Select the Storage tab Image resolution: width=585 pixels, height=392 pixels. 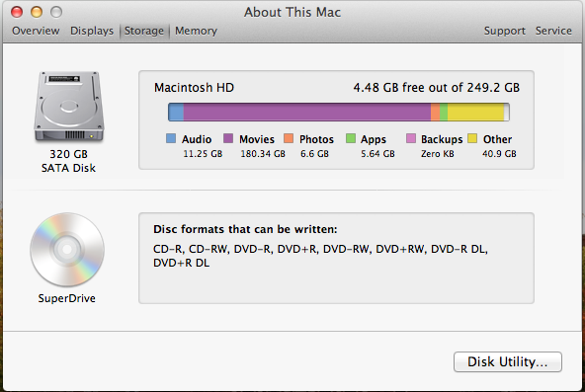point(144,31)
